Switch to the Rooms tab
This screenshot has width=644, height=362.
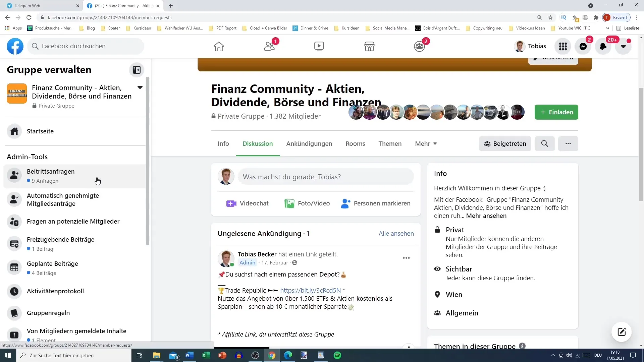355,143
